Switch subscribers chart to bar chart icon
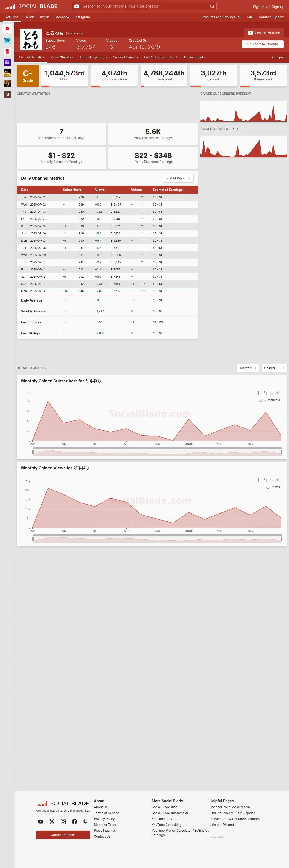The height and width of the screenshot is (868, 289). click(x=278, y=393)
